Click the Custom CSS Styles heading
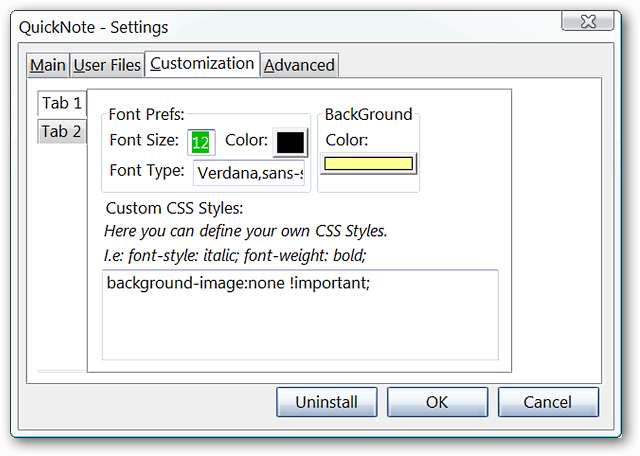This screenshot has width=640, height=456. point(174,209)
